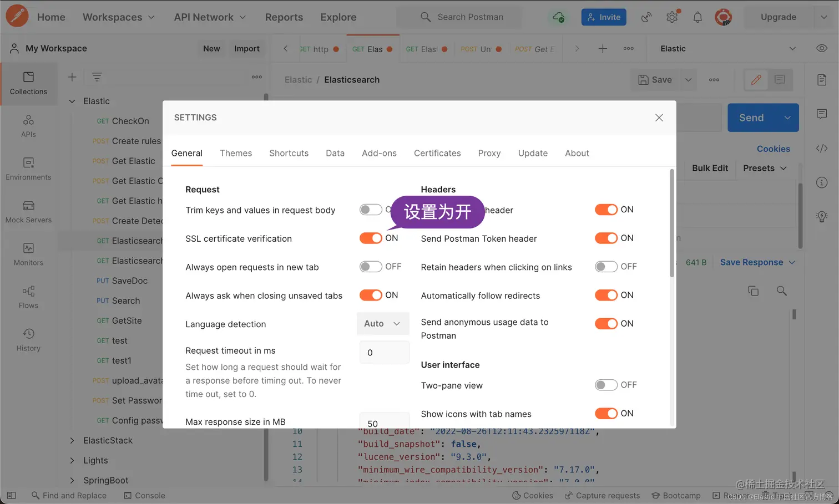Screen dimensions: 839x504
Task: Click the Request timeout in ms field
Action: (384, 353)
